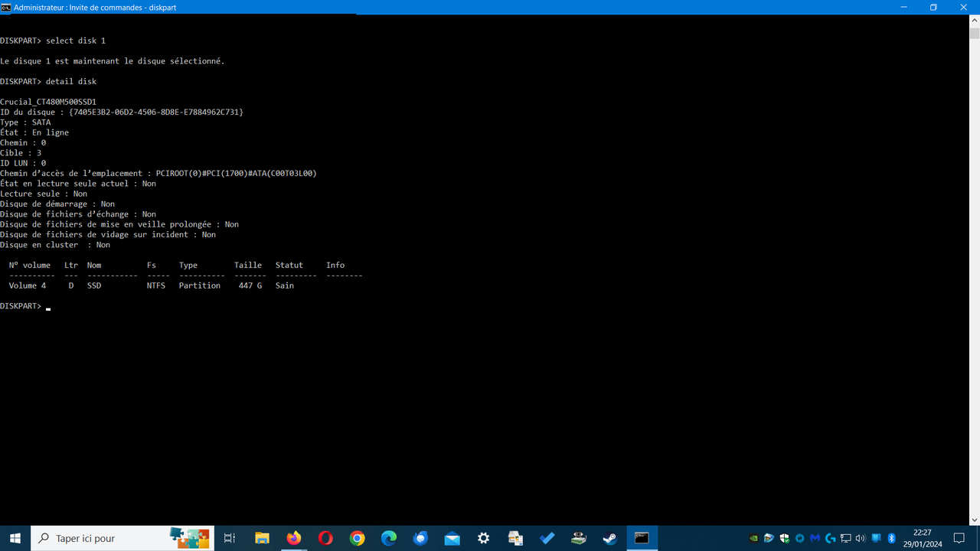The height and width of the screenshot is (551, 980).
Task: Open the Windows Start menu
Action: [x=15, y=538]
